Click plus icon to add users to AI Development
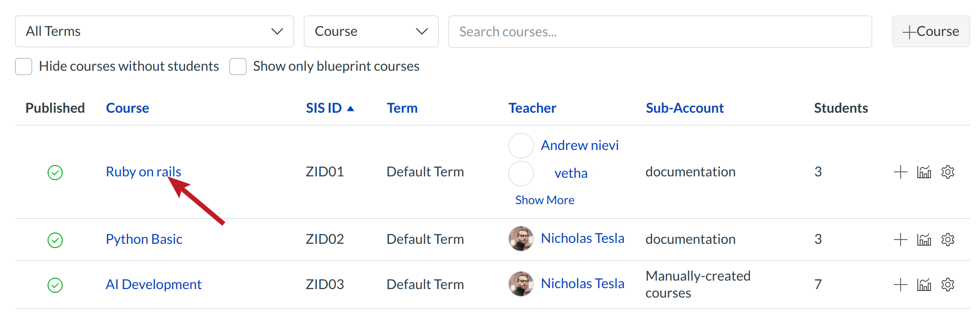This screenshot has width=980, height=315. coord(900,285)
